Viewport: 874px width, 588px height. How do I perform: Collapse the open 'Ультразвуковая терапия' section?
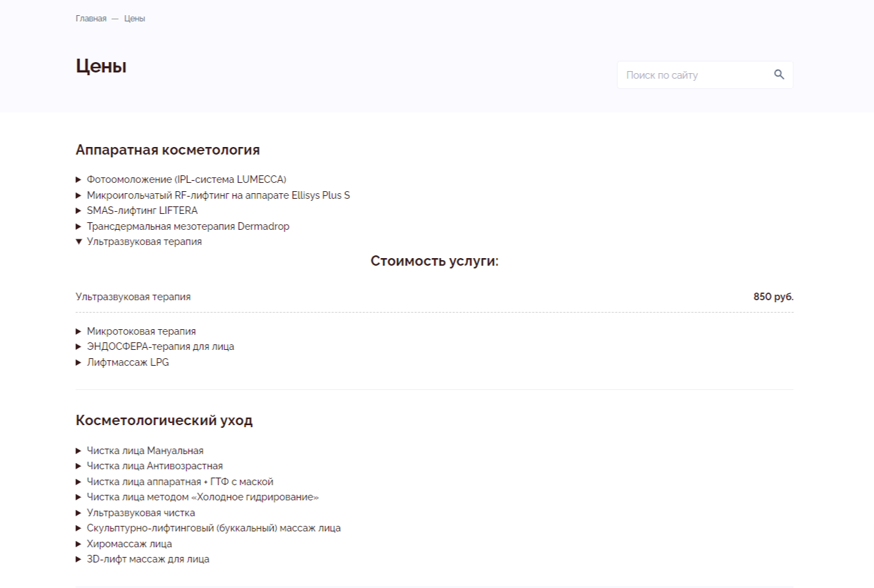pyautogui.click(x=144, y=242)
